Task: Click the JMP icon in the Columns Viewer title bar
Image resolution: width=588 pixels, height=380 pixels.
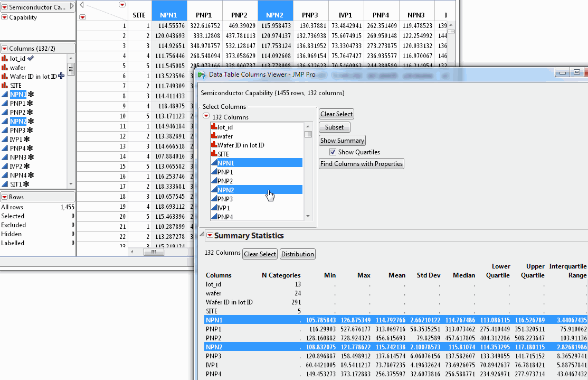Action: click(202, 75)
